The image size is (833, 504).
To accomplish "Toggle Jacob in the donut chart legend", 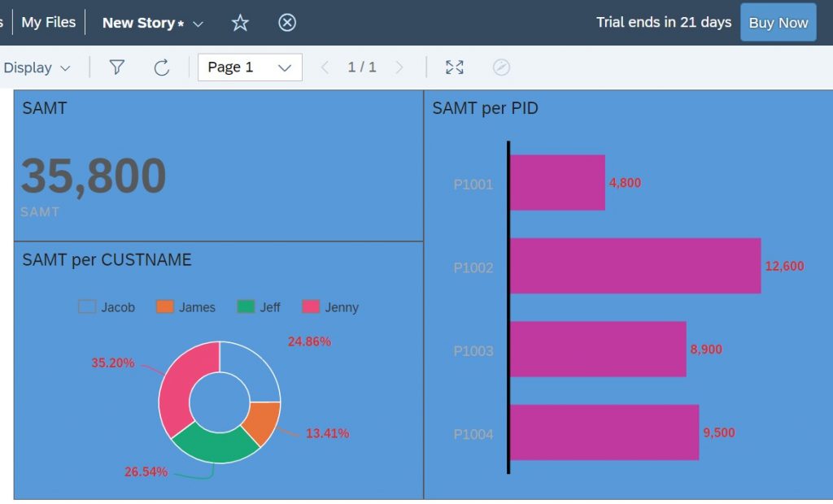I will pyautogui.click(x=107, y=307).
